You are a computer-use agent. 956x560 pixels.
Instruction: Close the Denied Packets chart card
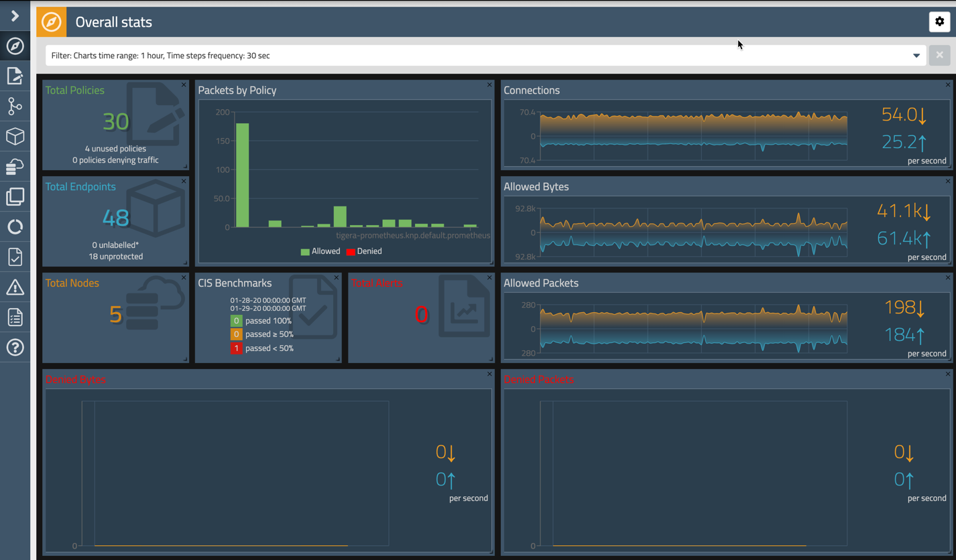click(x=948, y=374)
